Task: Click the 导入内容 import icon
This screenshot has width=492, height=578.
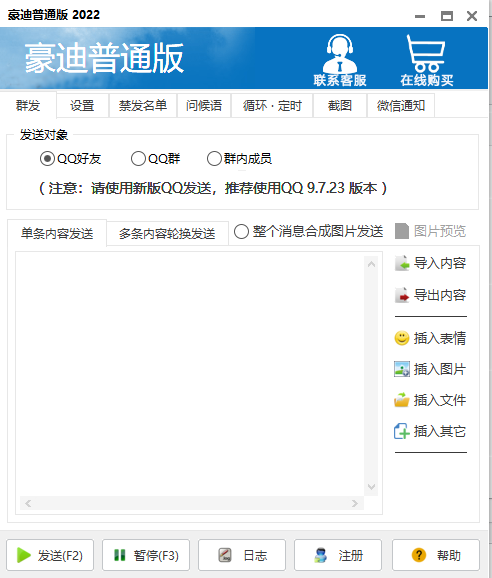Action: [x=402, y=264]
